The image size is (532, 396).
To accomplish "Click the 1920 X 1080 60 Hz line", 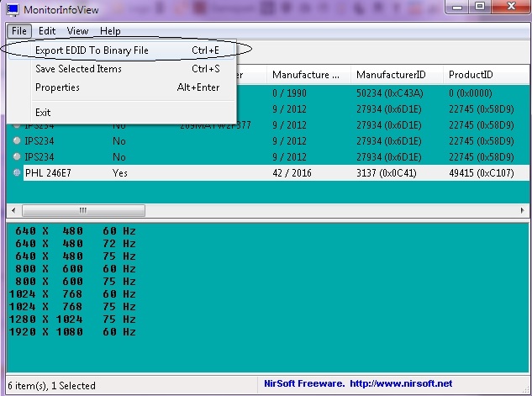I will 72,332.
